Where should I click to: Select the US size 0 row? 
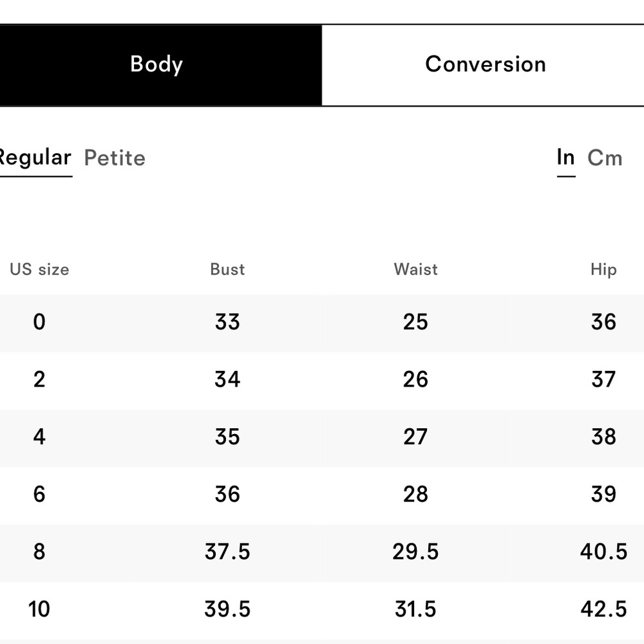pos(322,323)
